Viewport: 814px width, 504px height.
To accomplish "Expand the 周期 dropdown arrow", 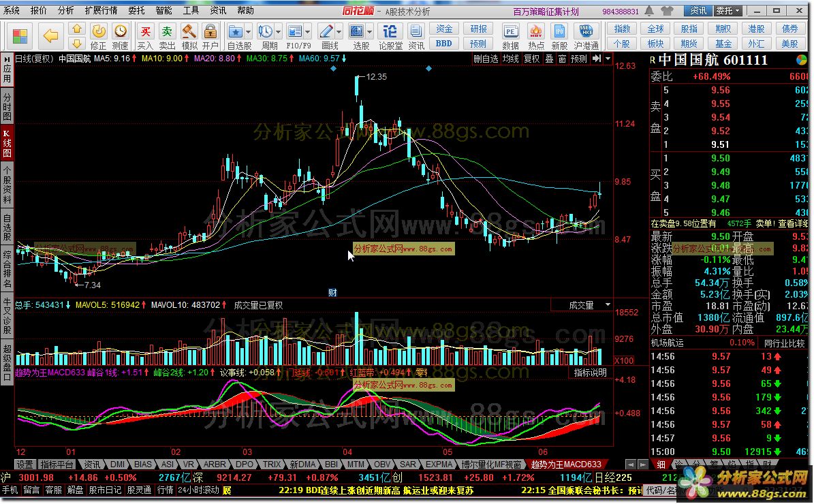I will click(x=279, y=31).
